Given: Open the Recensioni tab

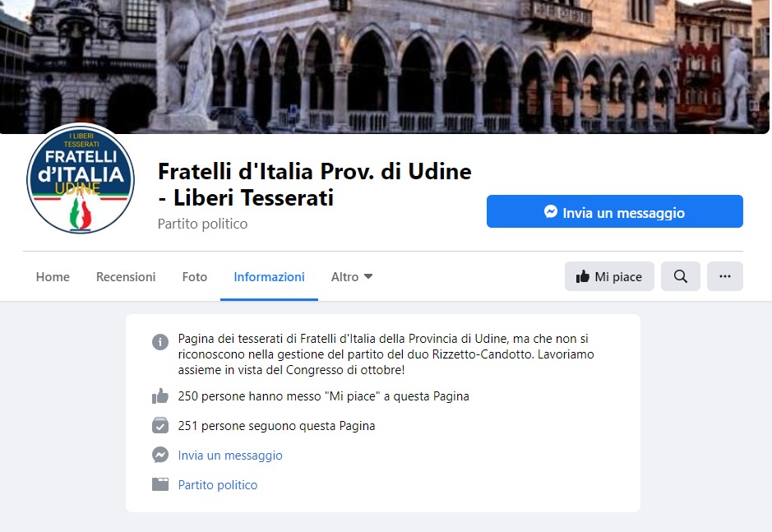Looking at the screenshot, I should [x=126, y=277].
